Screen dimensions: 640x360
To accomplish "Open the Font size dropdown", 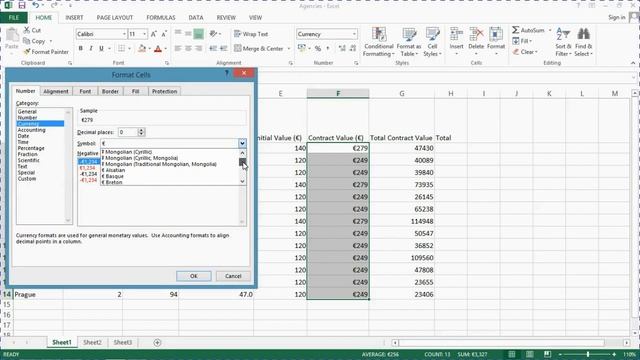I will (144, 34).
